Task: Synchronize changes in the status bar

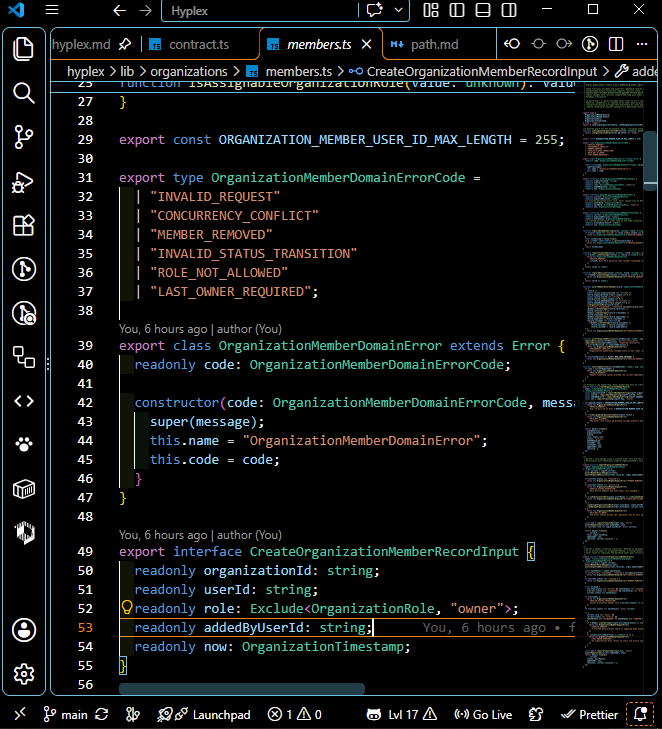Action: pos(102,715)
